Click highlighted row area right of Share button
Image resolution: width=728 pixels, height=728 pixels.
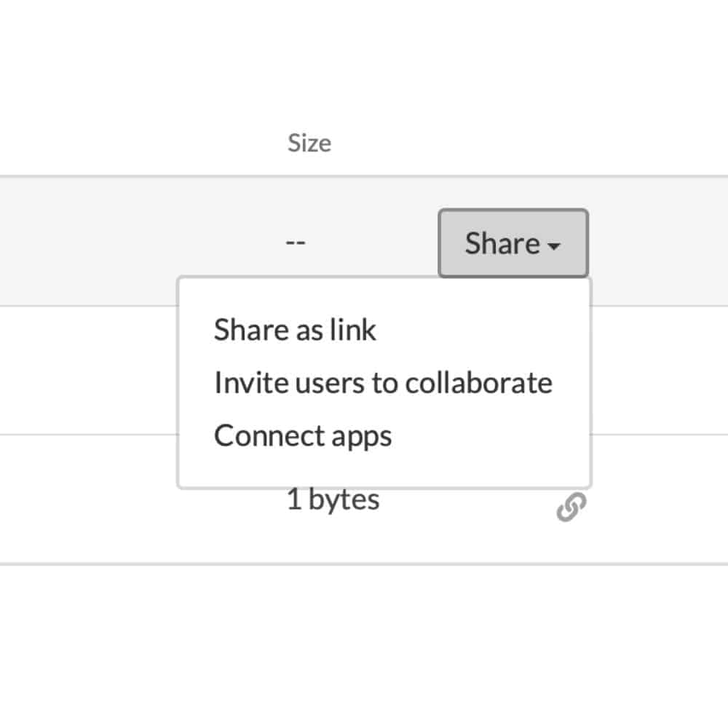point(658,242)
